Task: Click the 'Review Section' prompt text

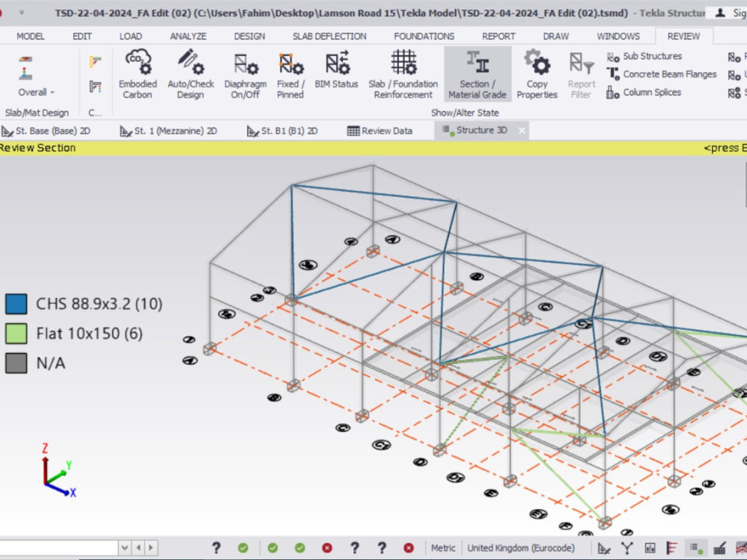Action: [37, 148]
